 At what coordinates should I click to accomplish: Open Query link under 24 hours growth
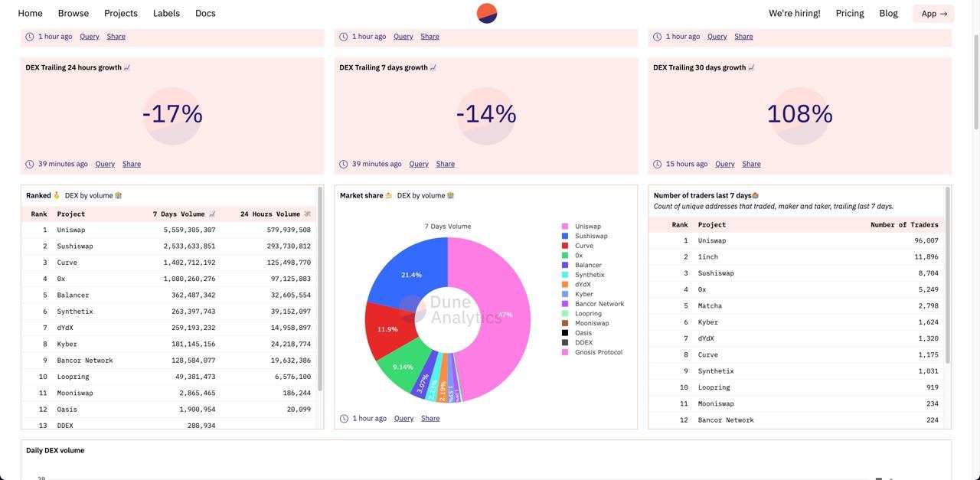point(105,164)
